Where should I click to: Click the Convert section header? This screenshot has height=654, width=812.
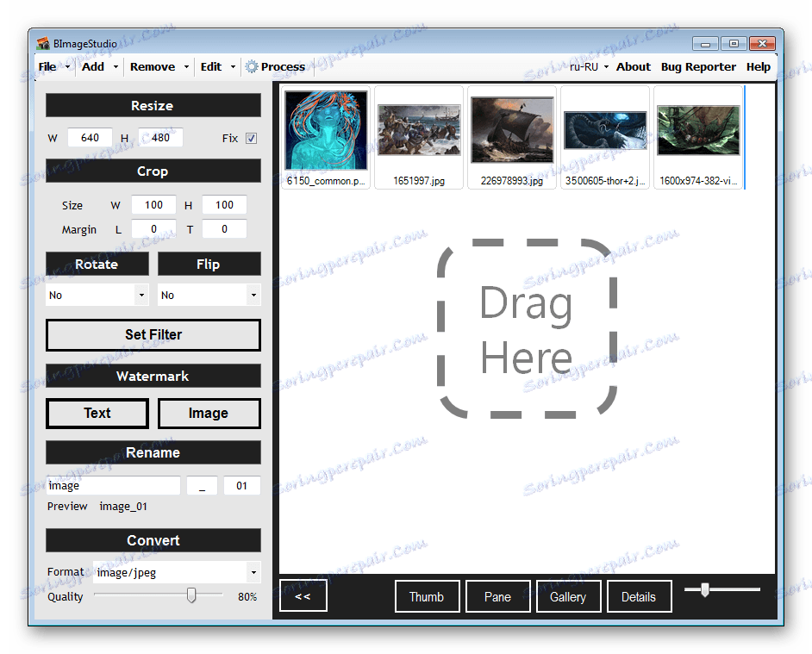[x=153, y=540]
